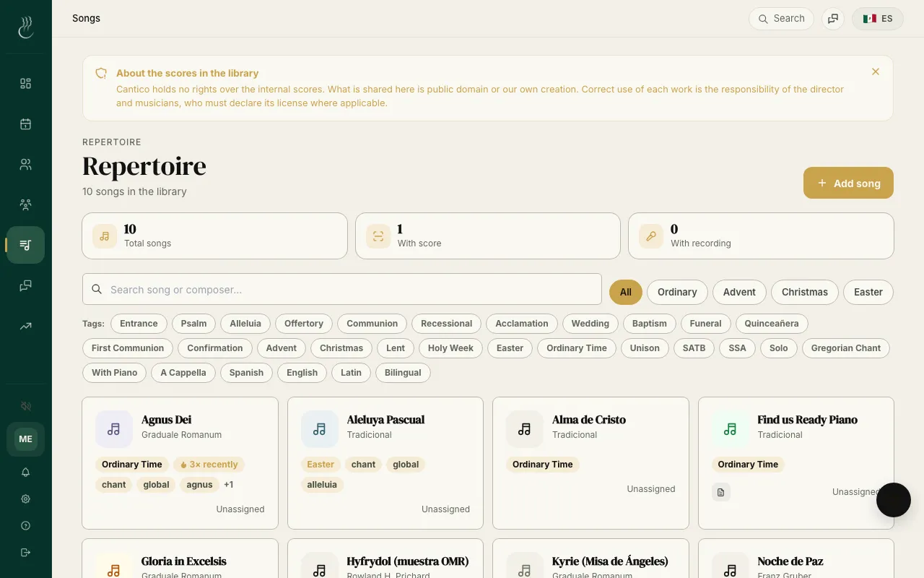Toggle the Recessional tag
Image resolution: width=924 pixels, height=578 pixels.
(x=447, y=324)
